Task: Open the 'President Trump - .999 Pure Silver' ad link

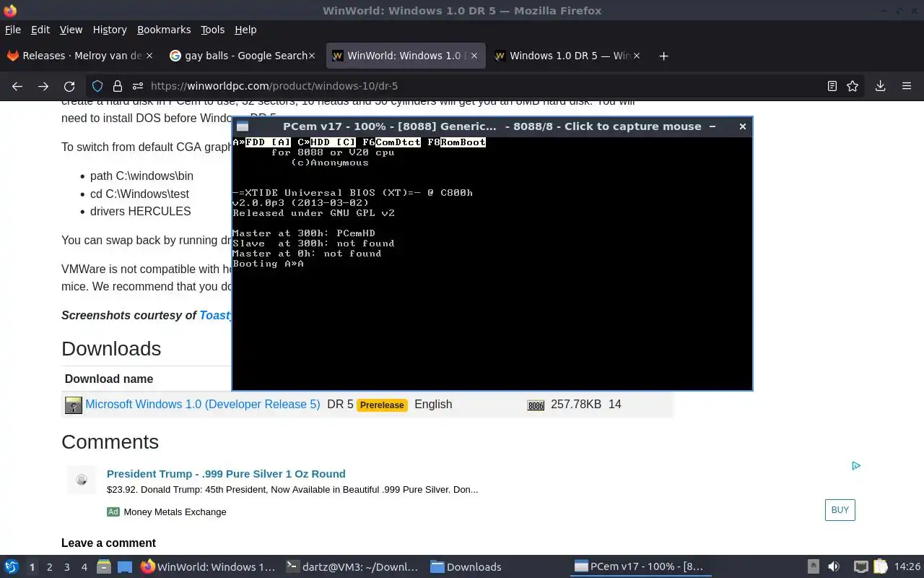Action: pos(226,474)
